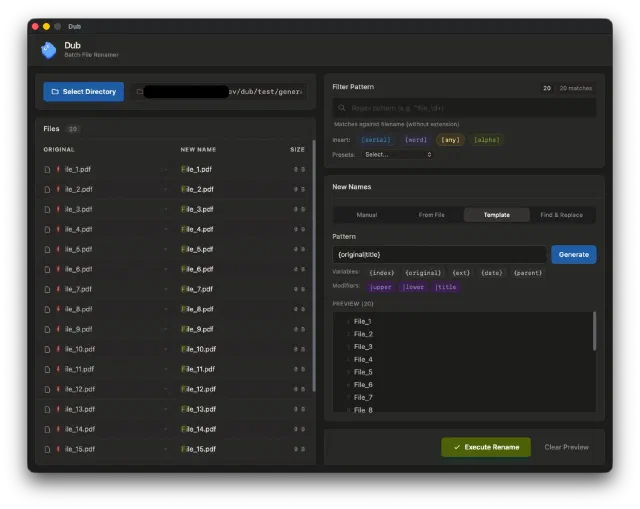The height and width of the screenshot is (509, 640).
Task: Click the ORIGINAL column header
Action: coord(59,150)
